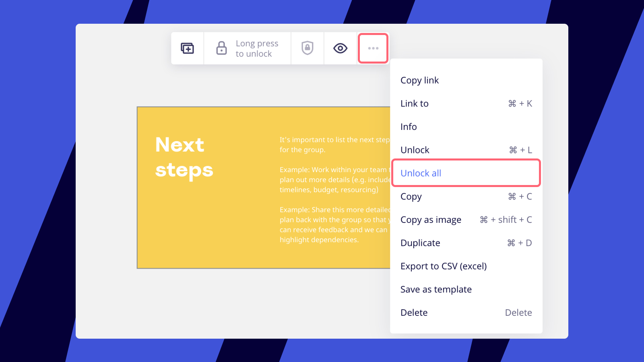Select 'Unlock' in the context menu
This screenshot has height=362, width=644.
tap(415, 150)
